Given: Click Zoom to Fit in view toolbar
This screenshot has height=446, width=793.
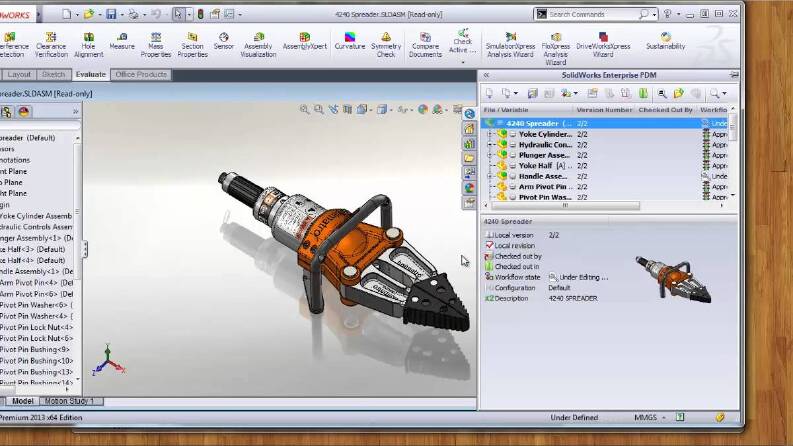Looking at the screenshot, I should click(x=304, y=109).
